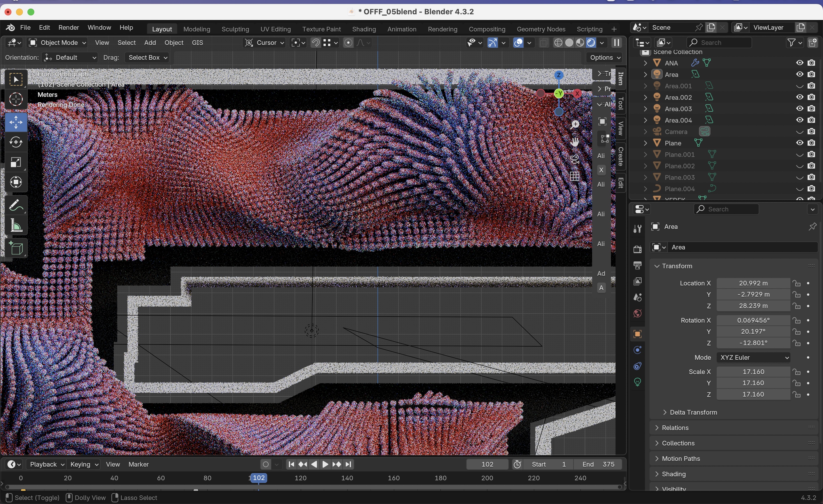Choose the 3D Cursor tool
Viewport: 823px width, 504px height.
click(16, 99)
